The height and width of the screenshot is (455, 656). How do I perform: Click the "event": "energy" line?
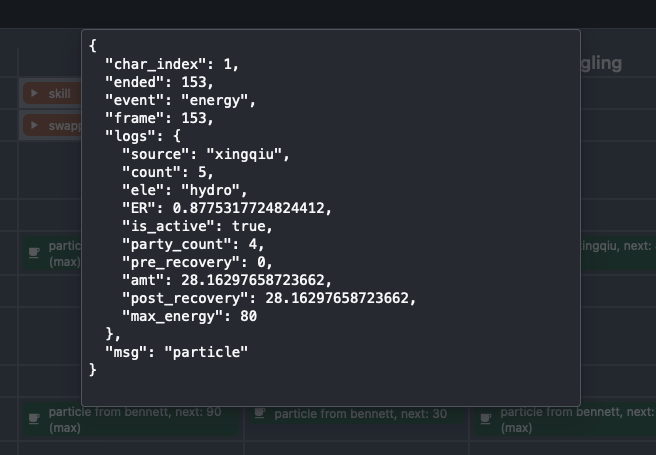pos(181,100)
